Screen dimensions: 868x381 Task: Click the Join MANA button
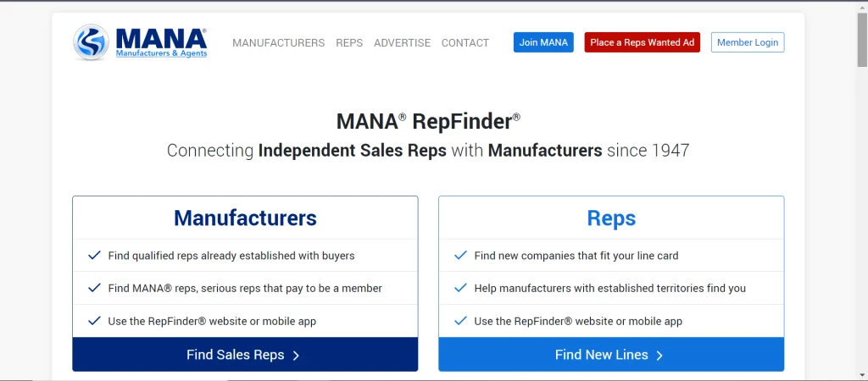point(543,42)
